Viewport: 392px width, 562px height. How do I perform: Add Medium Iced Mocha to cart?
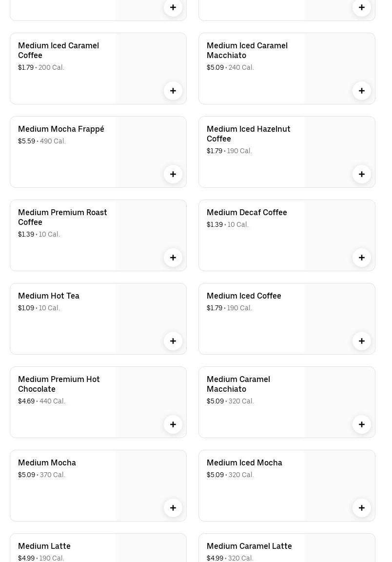pyautogui.click(x=362, y=508)
